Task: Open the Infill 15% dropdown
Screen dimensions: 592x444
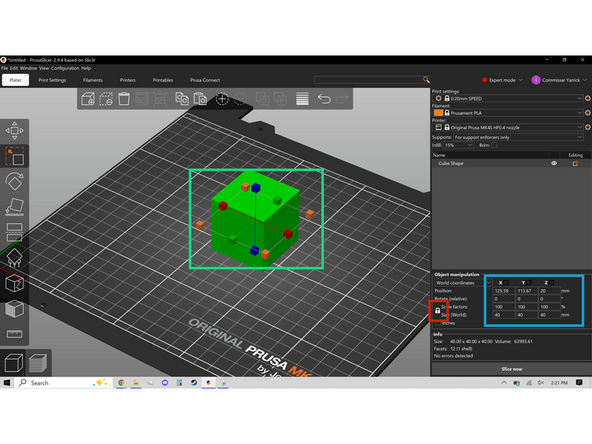Action: coord(458,145)
